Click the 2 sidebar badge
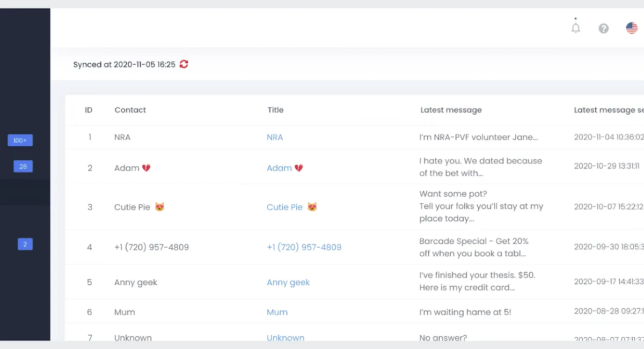This screenshot has width=644, height=349. 25,244
